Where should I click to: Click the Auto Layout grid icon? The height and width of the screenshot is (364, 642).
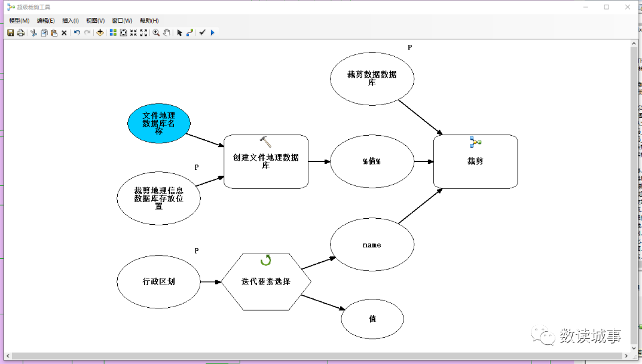point(114,33)
